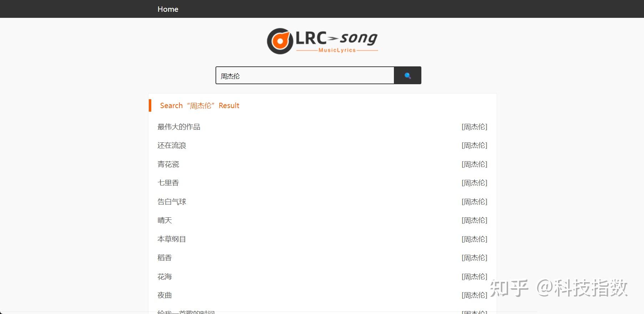This screenshot has width=644, height=314.
Task: Open the song 还在流浪
Action: click(172, 145)
